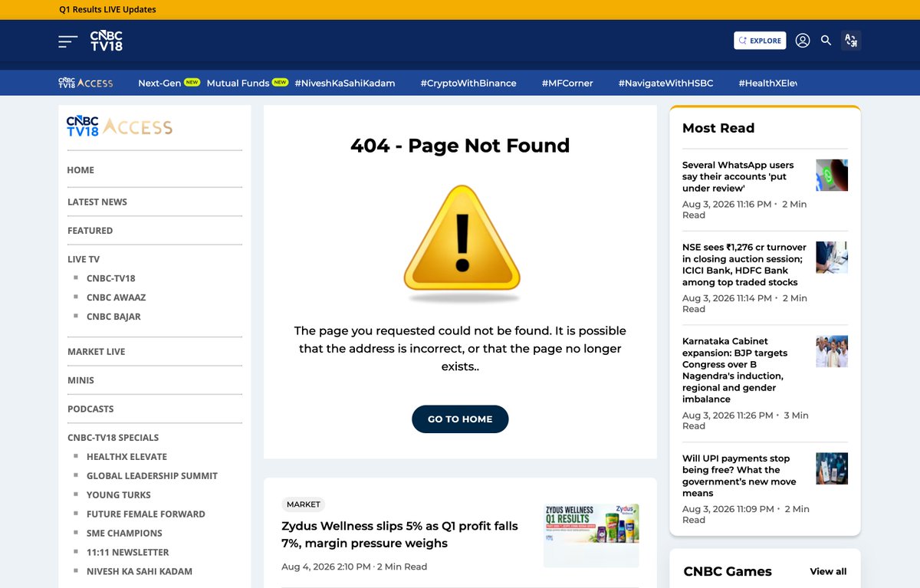The height and width of the screenshot is (588, 920).
Task: Click the CNBC TV18 header logo
Action: [106, 41]
